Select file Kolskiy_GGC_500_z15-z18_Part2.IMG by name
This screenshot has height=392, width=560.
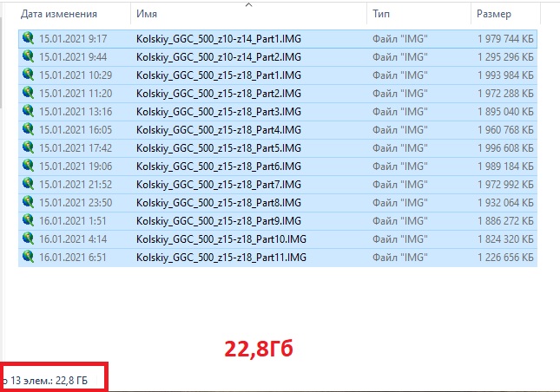tap(218, 93)
